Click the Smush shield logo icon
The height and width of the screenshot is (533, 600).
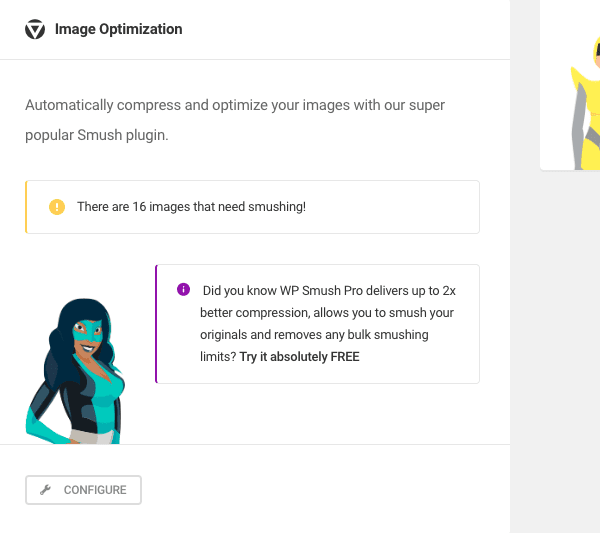[35, 29]
